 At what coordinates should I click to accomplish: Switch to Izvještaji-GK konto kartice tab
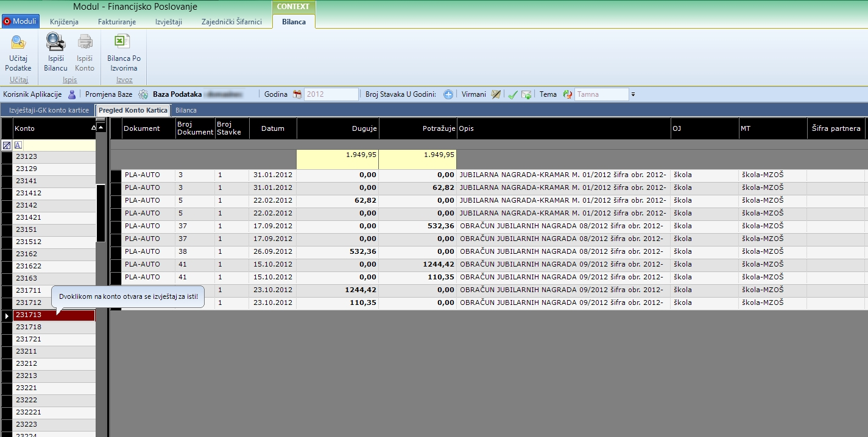coord(49,110)
